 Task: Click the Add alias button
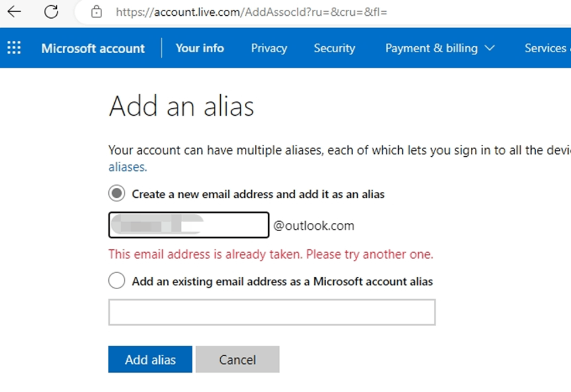[x=150, y=359]
